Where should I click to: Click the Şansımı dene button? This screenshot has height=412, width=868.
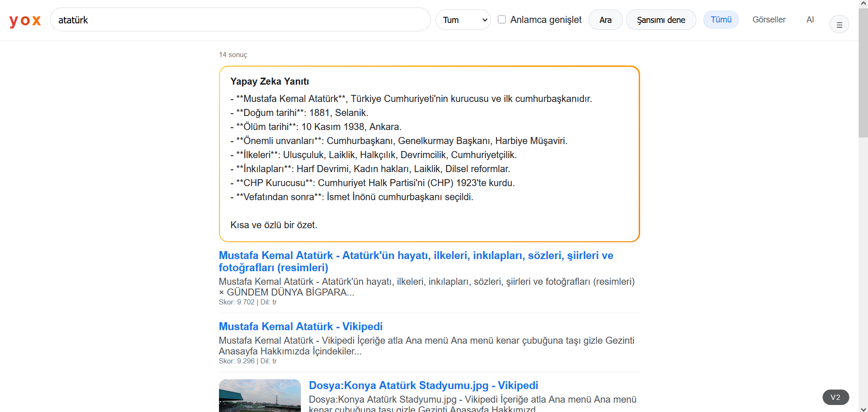click(x=661, y=20)
